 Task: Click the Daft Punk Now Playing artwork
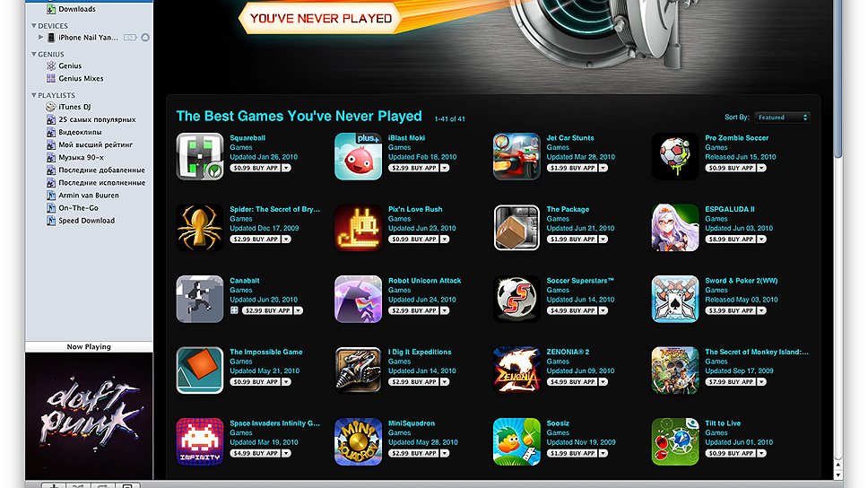pyautogui.click(x=89, y=416)
